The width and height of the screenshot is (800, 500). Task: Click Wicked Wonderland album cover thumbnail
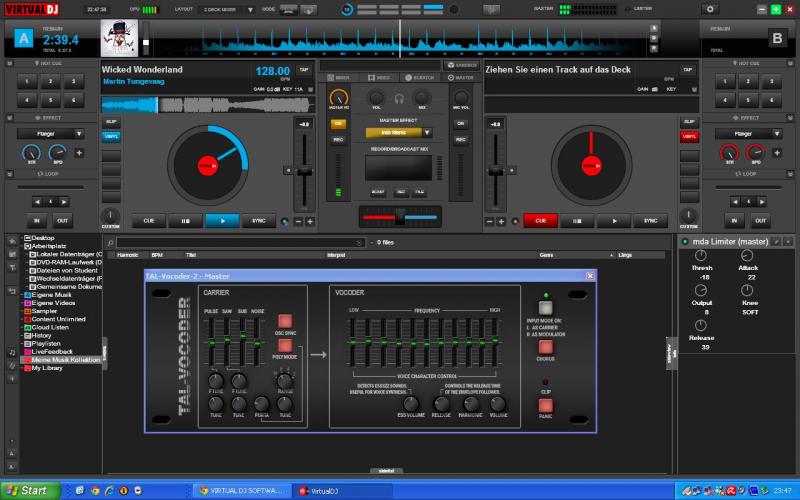[x=119, y=38]
